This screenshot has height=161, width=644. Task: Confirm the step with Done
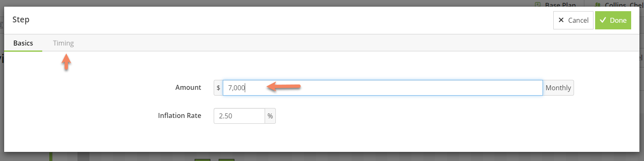click(x=613, y=20)
